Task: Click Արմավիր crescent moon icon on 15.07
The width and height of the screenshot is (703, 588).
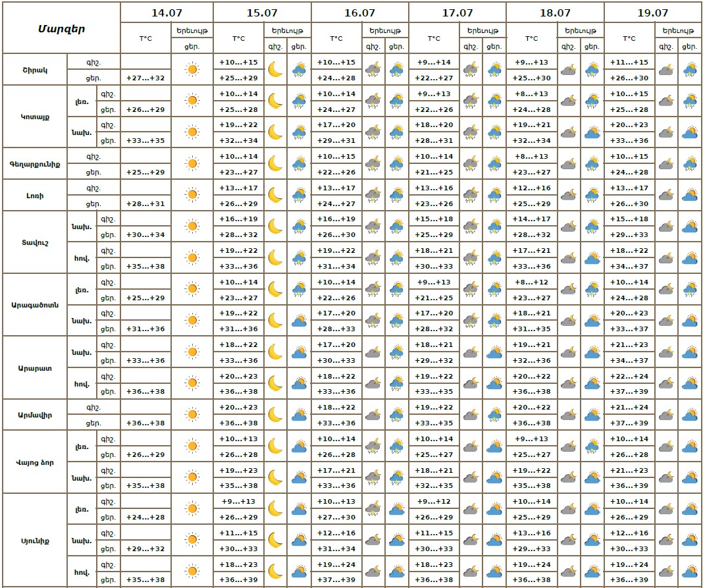Action: click(x=275, y=415)
